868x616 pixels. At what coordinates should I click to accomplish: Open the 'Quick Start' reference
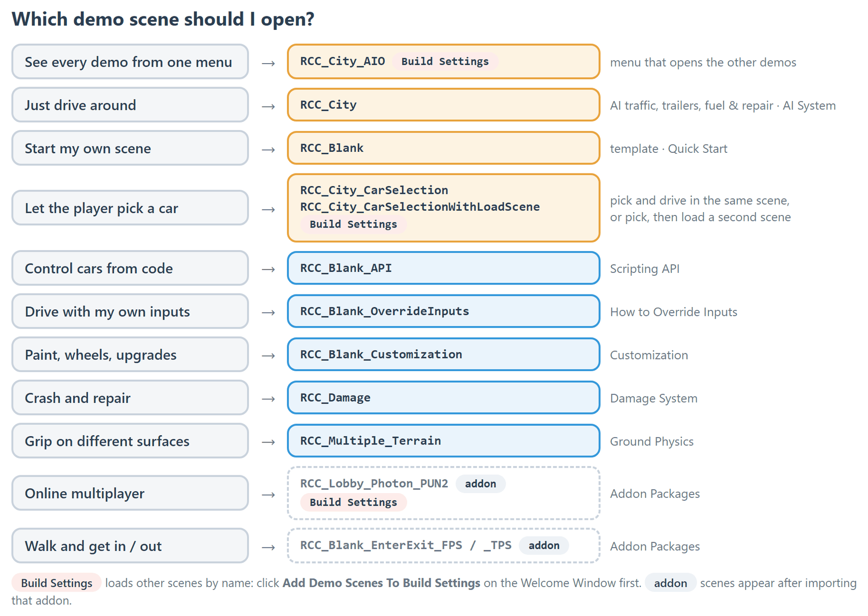697,148
